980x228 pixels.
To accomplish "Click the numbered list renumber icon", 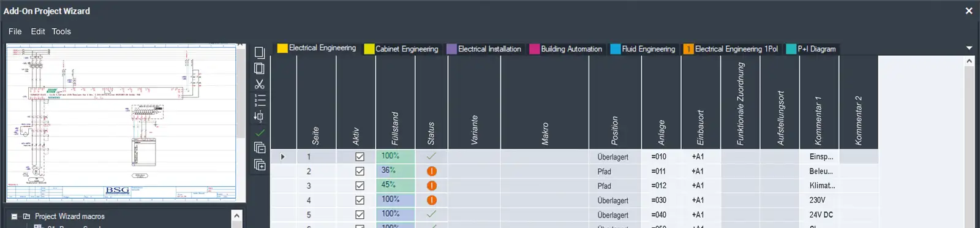I will click(x=260, y=100).
